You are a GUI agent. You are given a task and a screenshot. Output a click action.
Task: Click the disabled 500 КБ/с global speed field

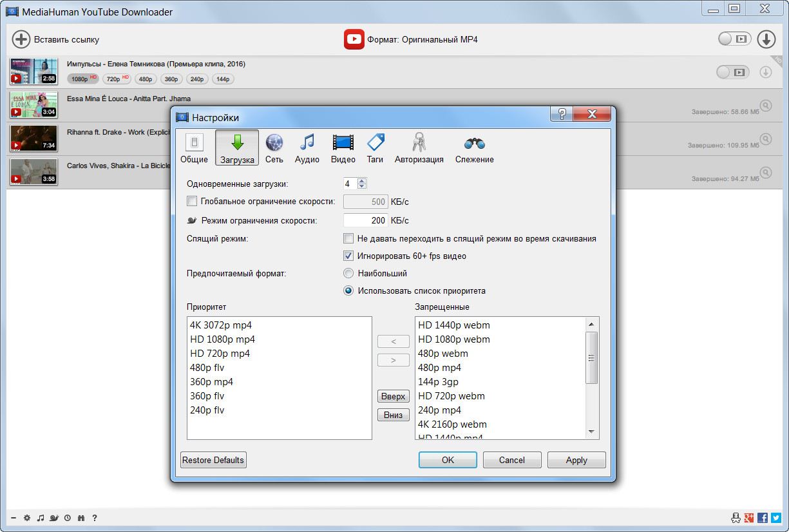365,202
